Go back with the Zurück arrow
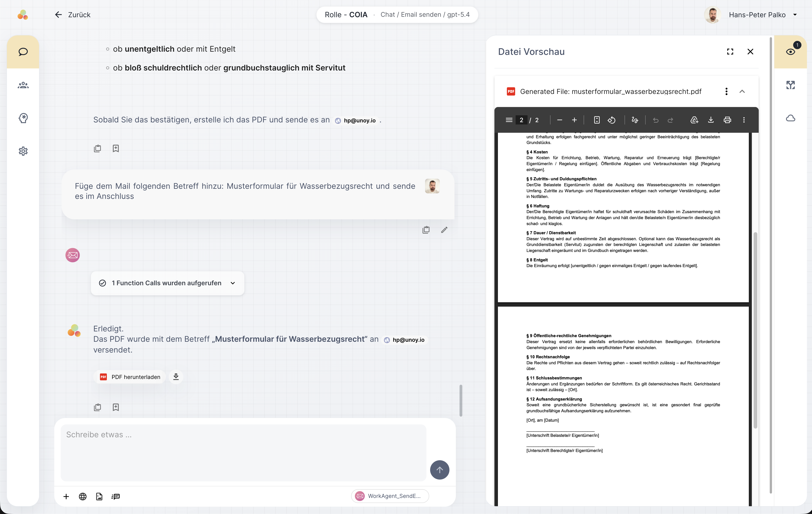812x514 pixels. pos(73,15)
